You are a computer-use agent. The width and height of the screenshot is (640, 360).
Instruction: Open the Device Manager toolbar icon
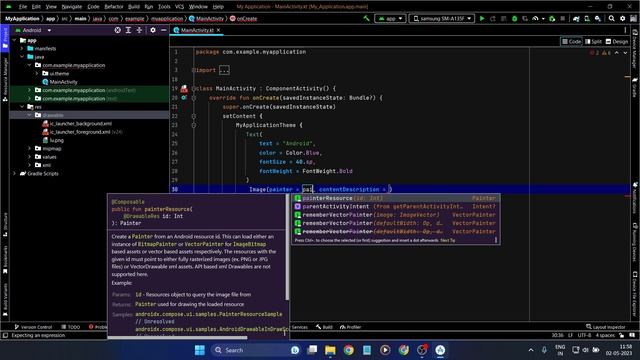587,18
